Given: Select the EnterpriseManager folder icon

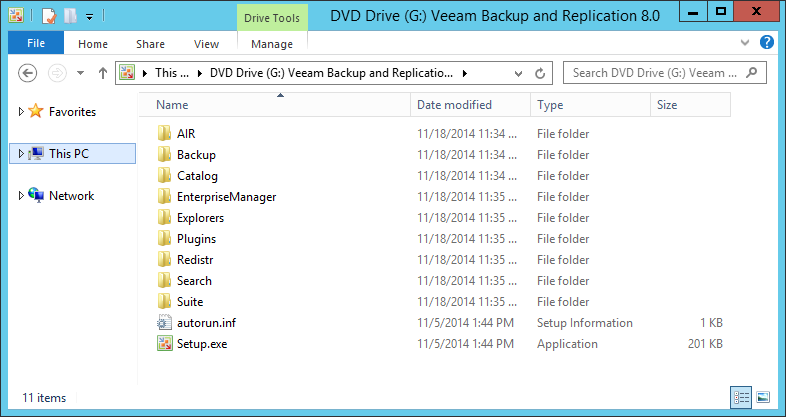Looking at the screenshot, I should pyautogui.click(x=164, y=196).
